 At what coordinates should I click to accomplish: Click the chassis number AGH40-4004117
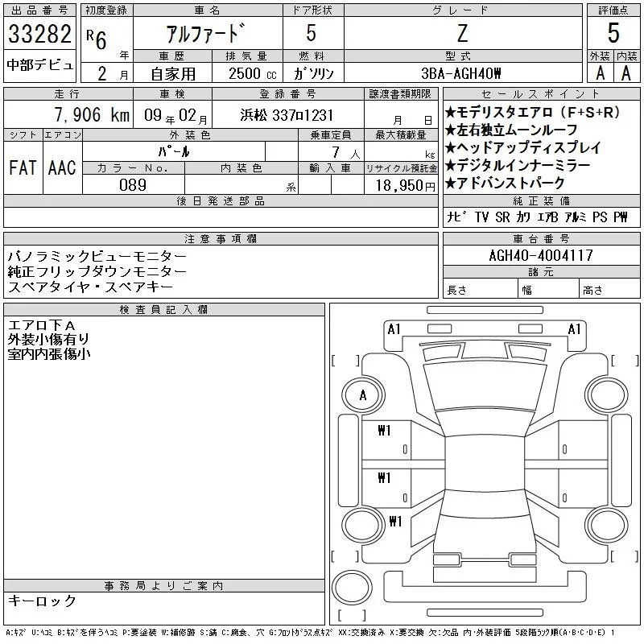(541, 255)
